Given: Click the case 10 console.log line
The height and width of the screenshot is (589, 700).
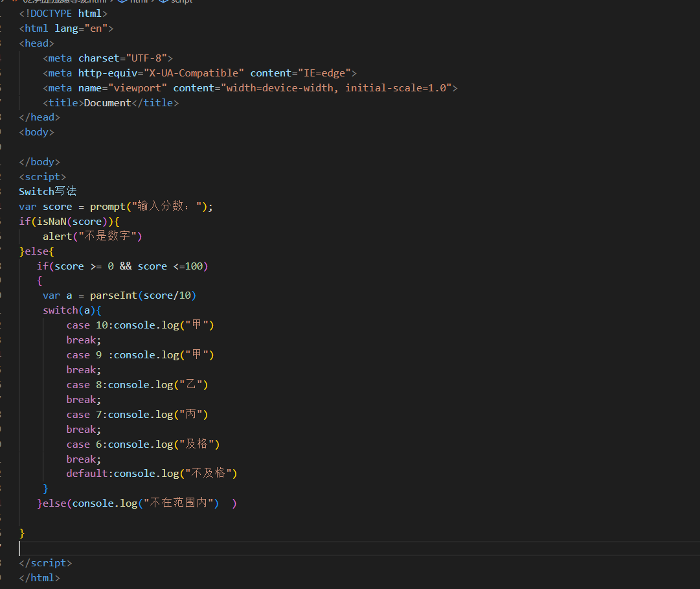Looking at the screenshot, I should (140, 325).
